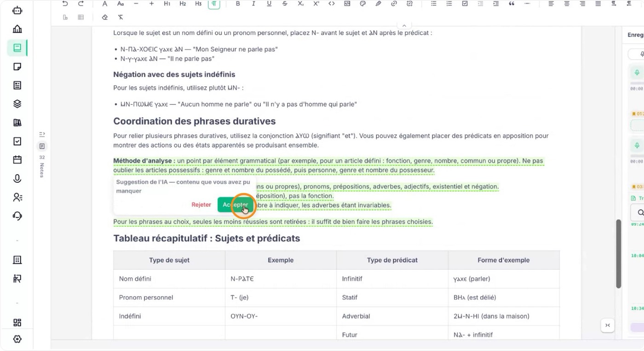Screen dimensions: 644x351
Task: Open settings gear in the sidebar
Action: click(17, 339)
